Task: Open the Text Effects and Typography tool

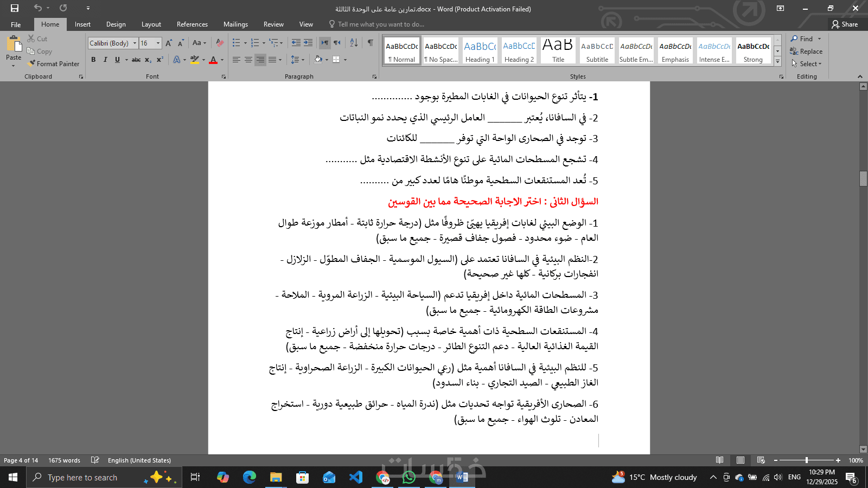Action: [177, 60]
